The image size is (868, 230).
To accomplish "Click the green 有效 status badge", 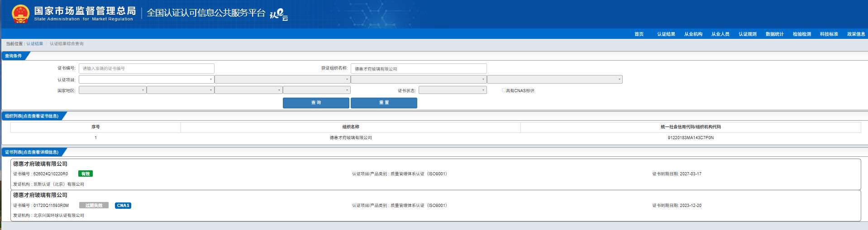I will pyautogui.click(x=86, y=174).
